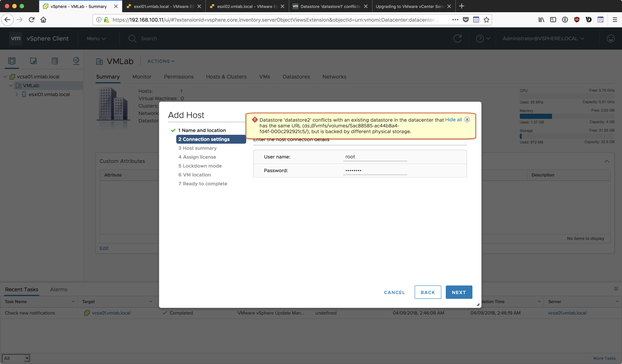Image resolution: width=622 pixels, height=364 pixels.
Task: Switch to the Datastores tab
Action: 296,77
